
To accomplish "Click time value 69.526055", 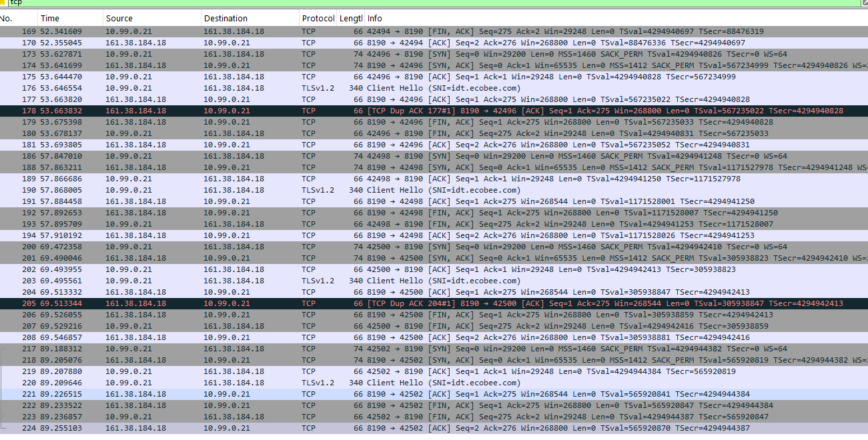I will (61, 315).
